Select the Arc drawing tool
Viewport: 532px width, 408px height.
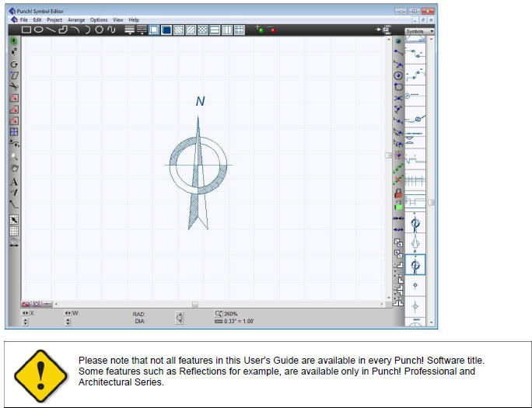(x=75, y=30)
